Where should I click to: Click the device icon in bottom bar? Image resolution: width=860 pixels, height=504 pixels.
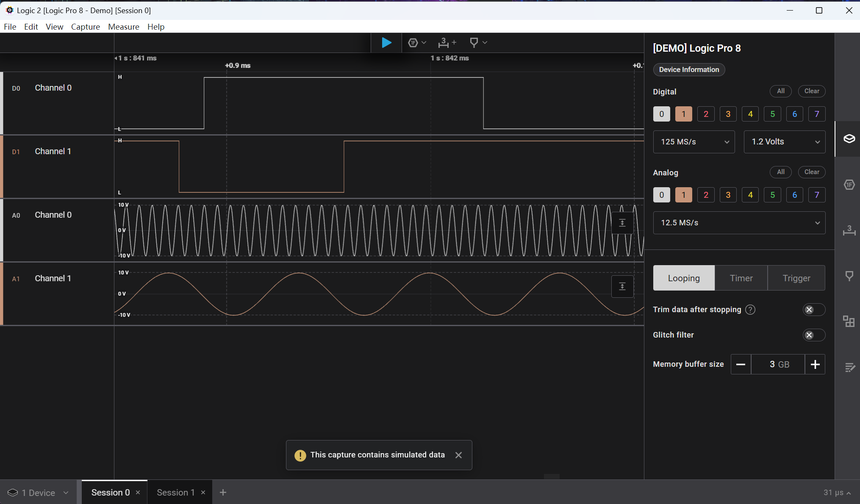[x=13, y=493]
